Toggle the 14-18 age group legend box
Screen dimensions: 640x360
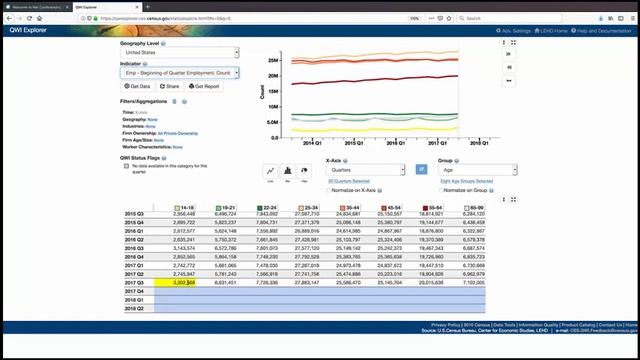tap(177, 208)
